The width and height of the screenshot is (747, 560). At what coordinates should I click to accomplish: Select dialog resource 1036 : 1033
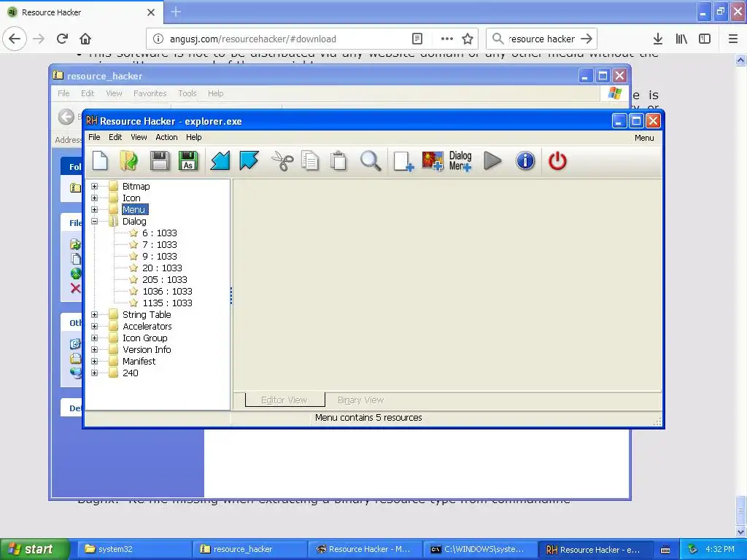coord(167,292)
